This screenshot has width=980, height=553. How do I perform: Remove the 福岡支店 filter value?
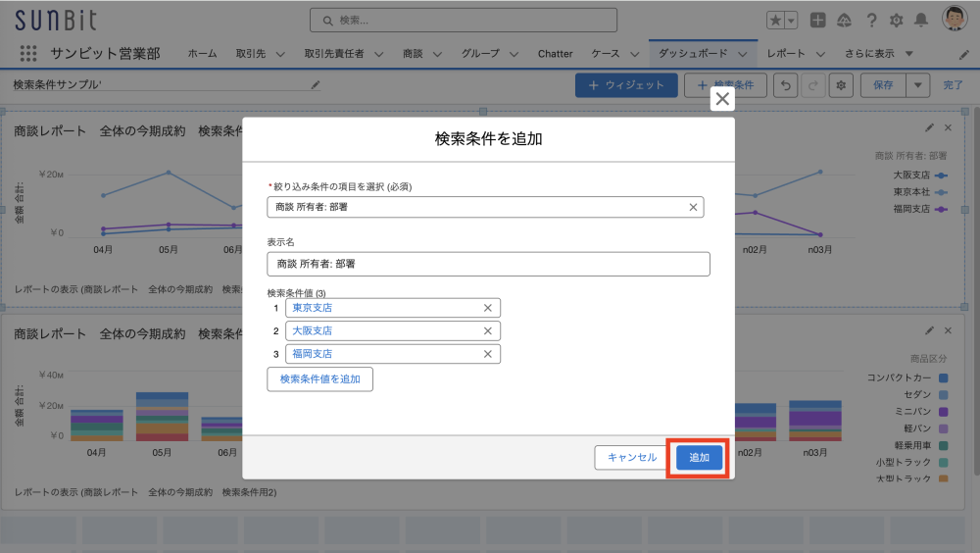click(488, 354)
